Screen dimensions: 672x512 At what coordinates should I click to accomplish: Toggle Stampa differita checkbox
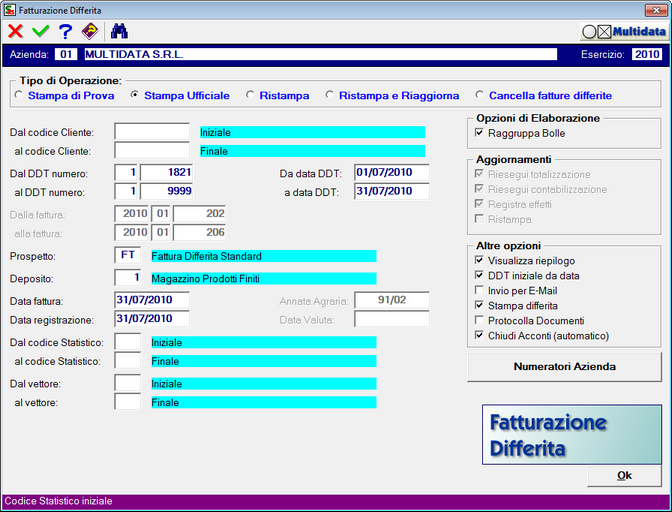479,305
